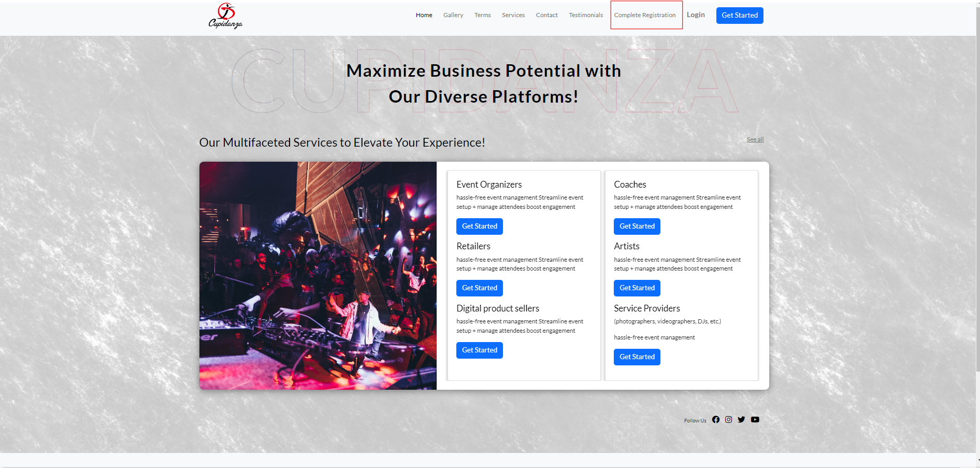Open the Gallery page

(453, 15)
